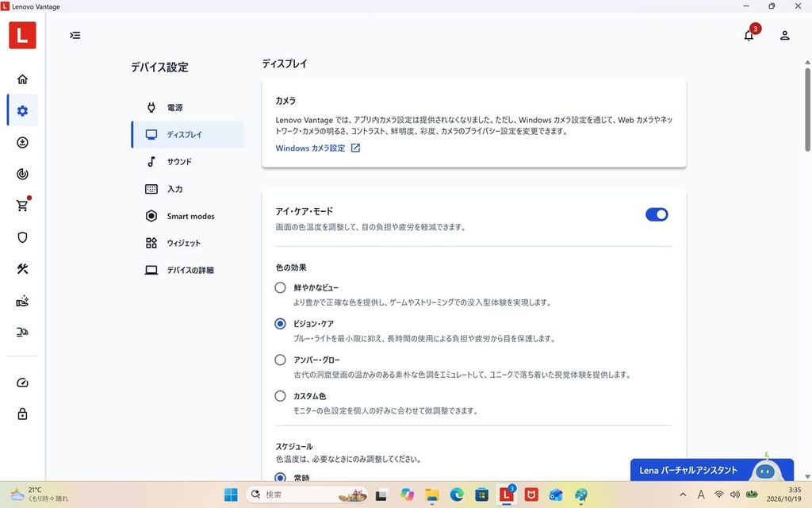
Task: Open the Copilot taskbar icon
Action: tap(407, 495)
